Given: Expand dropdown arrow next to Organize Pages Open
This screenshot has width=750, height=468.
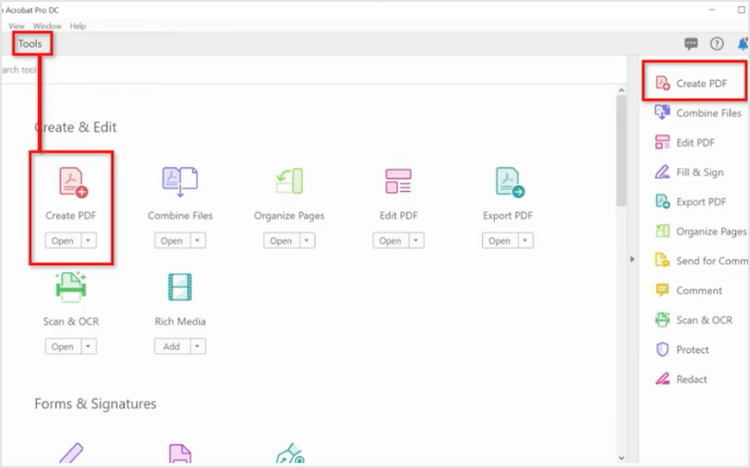Looking at the screenshot, I should click(307, 240).
